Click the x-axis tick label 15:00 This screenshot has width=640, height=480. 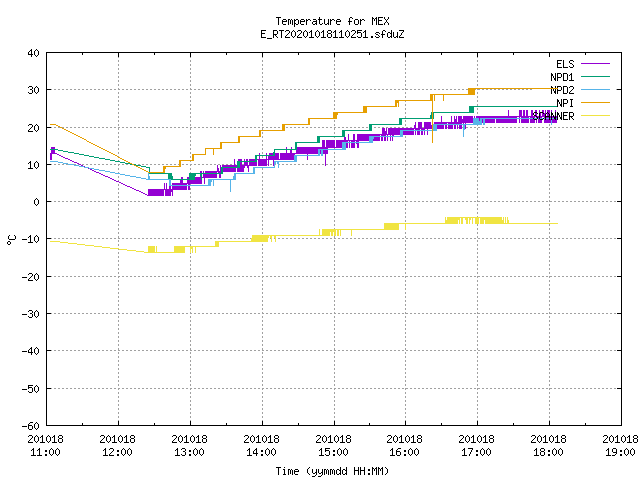(x=333, y=452)
